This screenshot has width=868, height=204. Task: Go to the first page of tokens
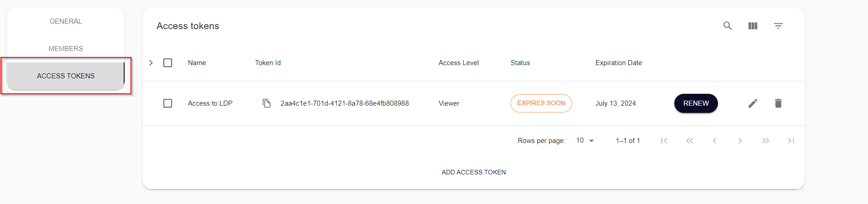click(664, 141)
